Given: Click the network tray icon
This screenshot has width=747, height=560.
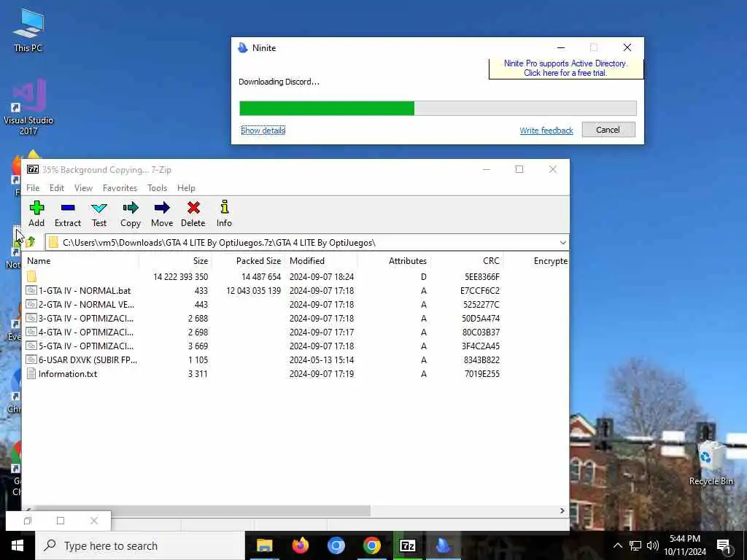Looking at the screenshot, I should point(635,545).
